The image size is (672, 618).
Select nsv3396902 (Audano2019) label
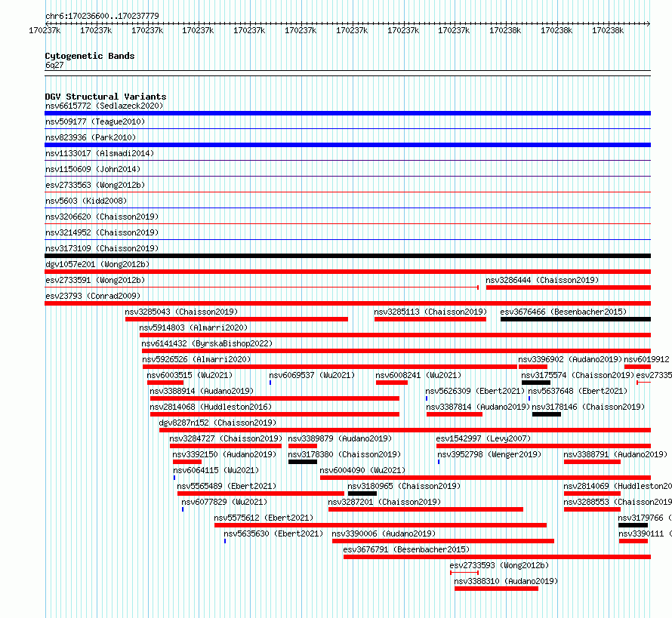(570, 359)
